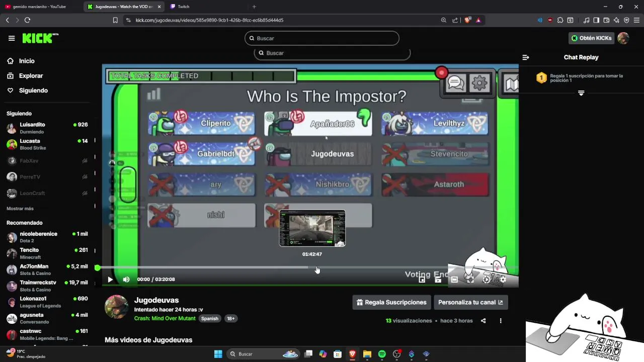Open Windows Start menu

point(218,354)
